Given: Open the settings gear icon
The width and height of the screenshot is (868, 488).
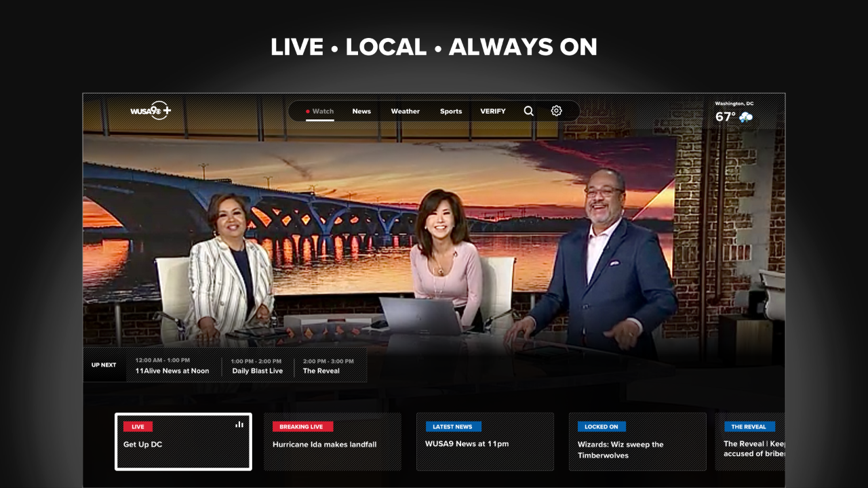Looking at the screenshot, I should [x=557, y=110].
